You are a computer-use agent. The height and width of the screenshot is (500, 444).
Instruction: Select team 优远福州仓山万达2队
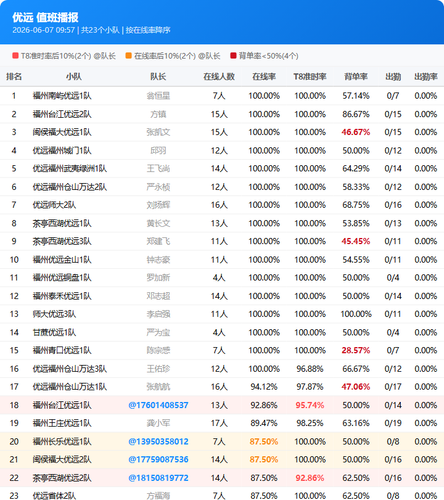(70, 187)
